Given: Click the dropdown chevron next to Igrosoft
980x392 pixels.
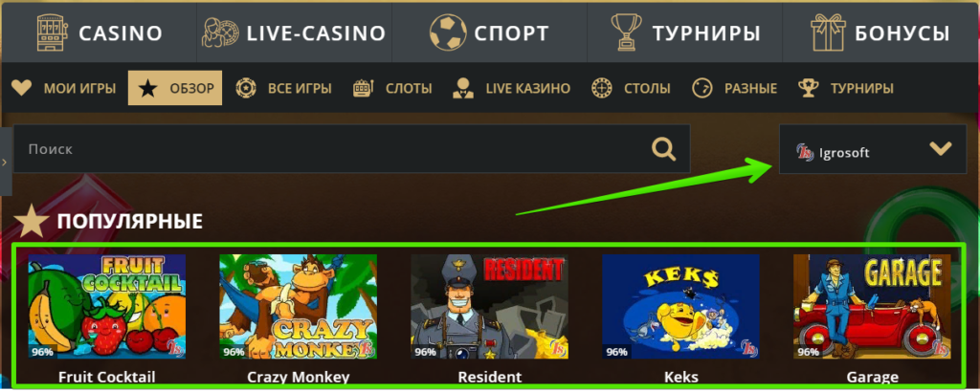Looking at the screenshot, I should pos(940,148).
